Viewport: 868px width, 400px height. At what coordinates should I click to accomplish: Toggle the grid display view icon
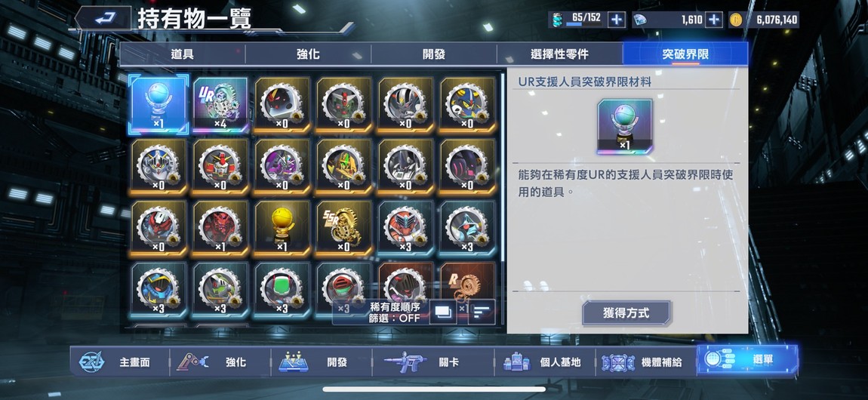tap(443, 312)
